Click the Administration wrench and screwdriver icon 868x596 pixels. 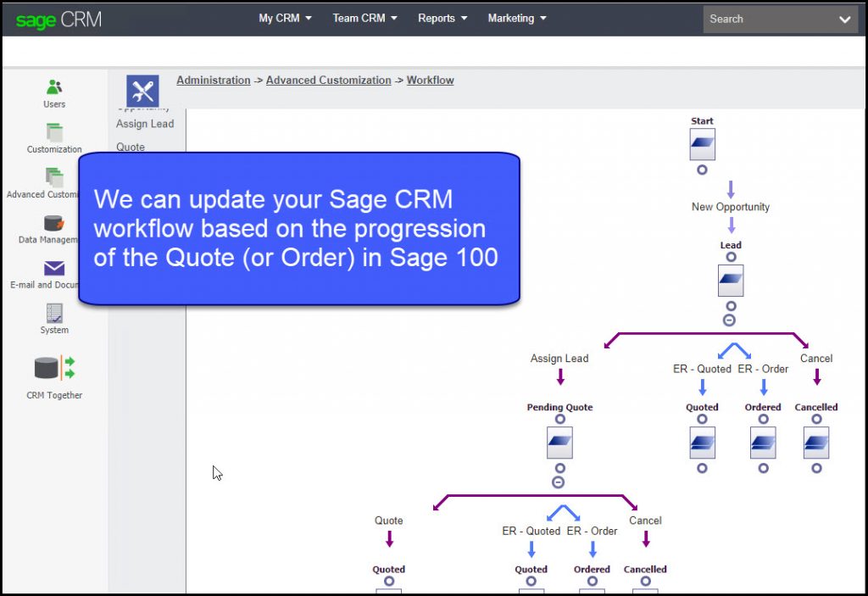142,91
